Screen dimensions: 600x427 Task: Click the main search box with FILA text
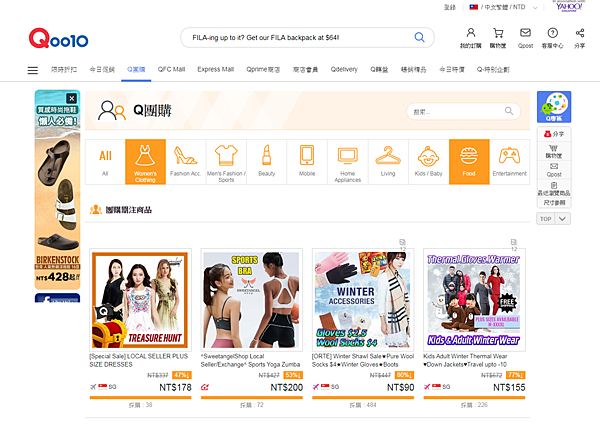click(x=307, y=37)
